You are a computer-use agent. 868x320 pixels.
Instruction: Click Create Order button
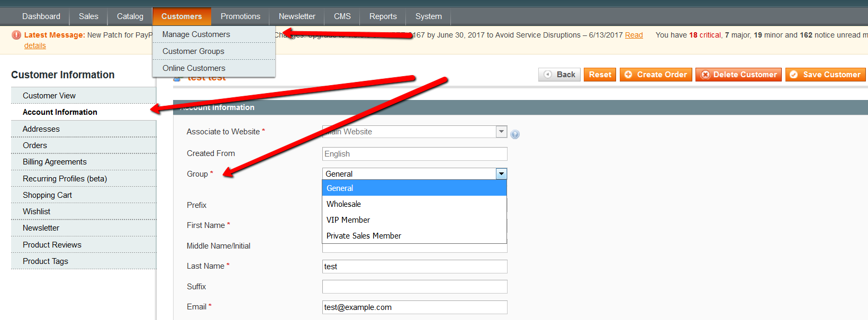point(656,75)
